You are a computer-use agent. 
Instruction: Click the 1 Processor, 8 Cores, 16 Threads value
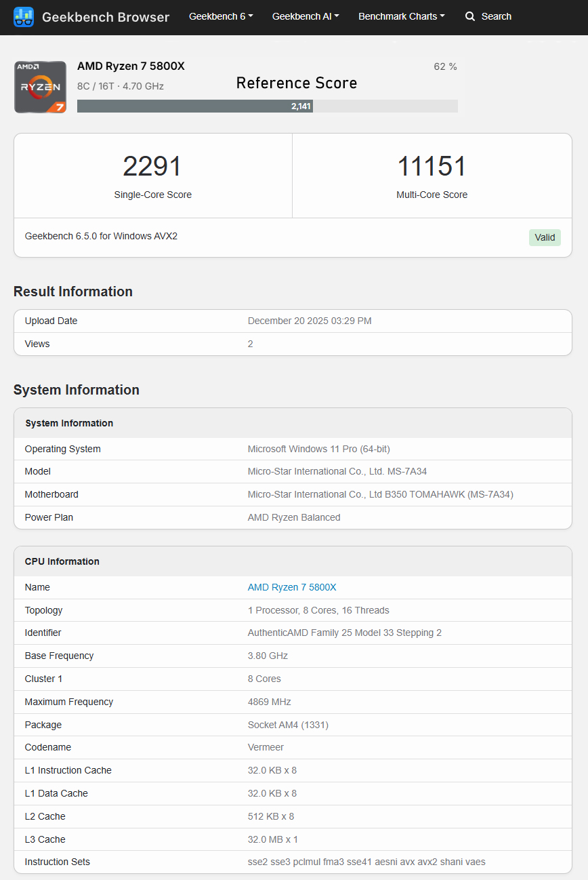tap(318, 610)
